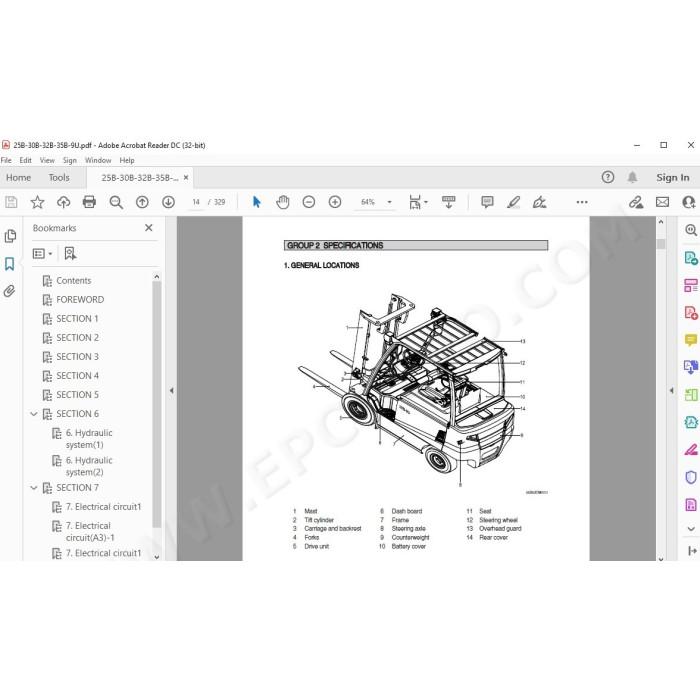Viewport: 700px width, 700px height.
Task: Open the Contents bookmark
Action: coord(74,281)
